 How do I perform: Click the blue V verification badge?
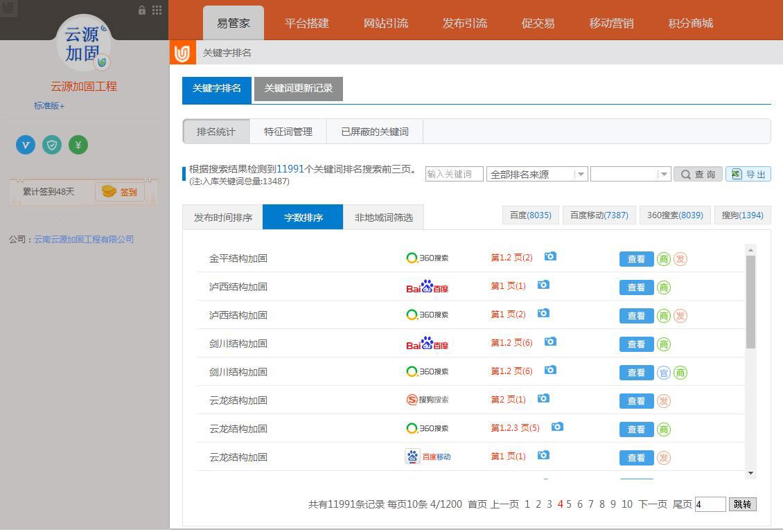click(x=26, y=145)
